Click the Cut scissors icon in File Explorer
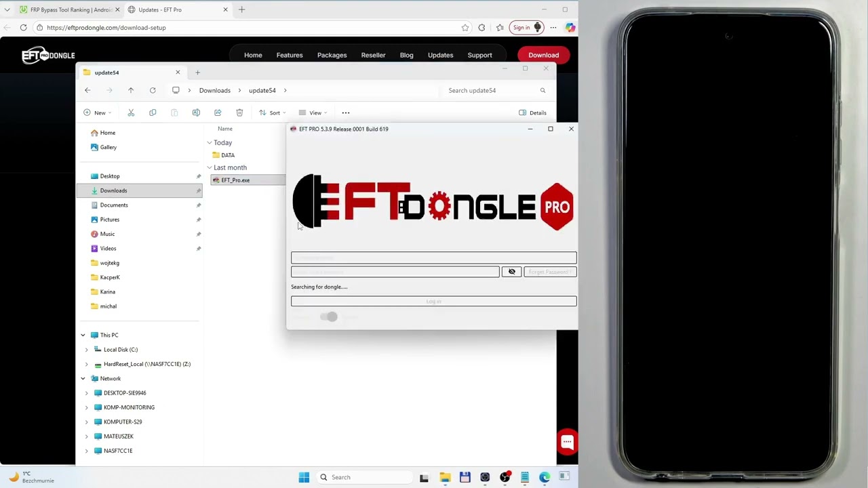 [131, 113]
